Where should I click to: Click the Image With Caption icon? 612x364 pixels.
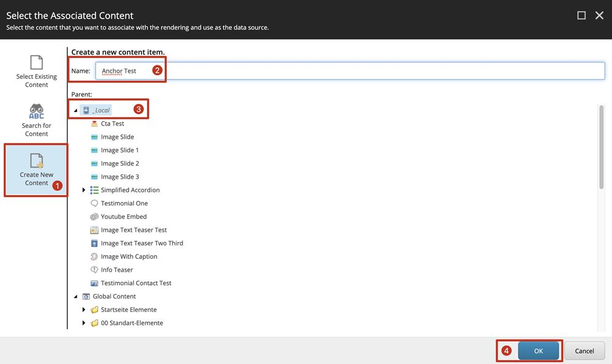94,257
